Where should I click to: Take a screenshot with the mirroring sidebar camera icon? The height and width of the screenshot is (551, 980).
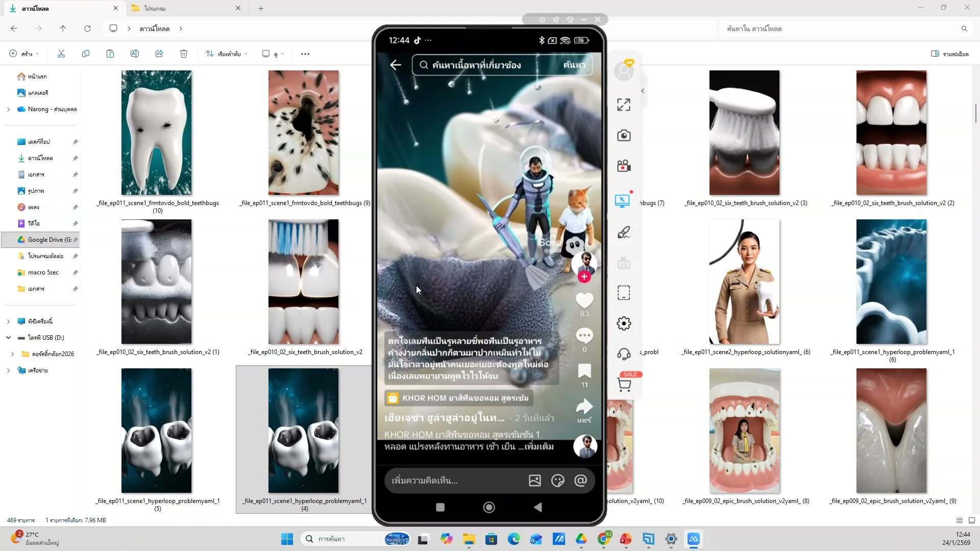coord(624,135)
